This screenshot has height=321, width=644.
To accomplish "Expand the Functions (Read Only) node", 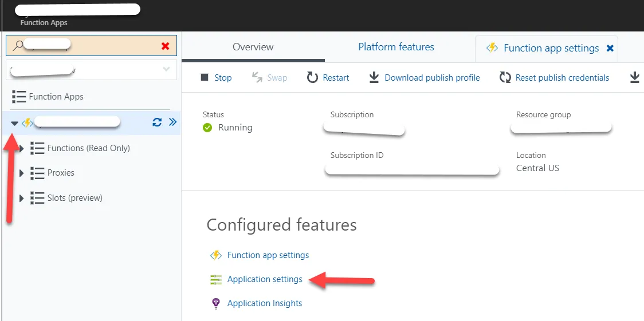I will point(22,148).
